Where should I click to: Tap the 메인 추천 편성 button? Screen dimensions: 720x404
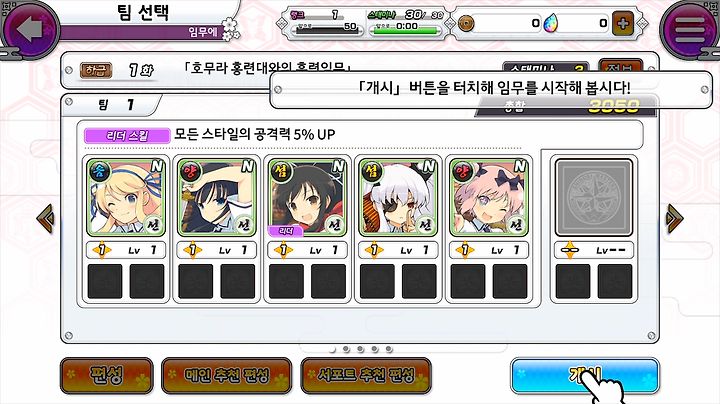coord(226,376)
